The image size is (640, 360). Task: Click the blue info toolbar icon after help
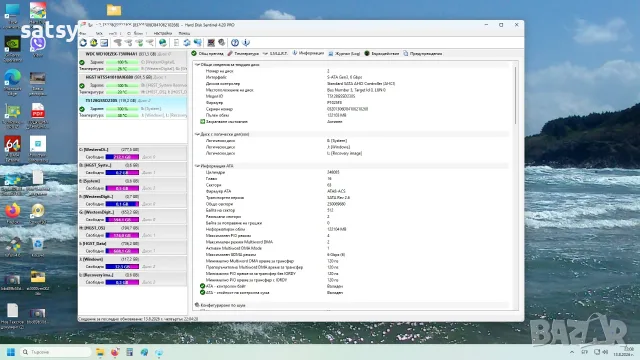point(246,42)
